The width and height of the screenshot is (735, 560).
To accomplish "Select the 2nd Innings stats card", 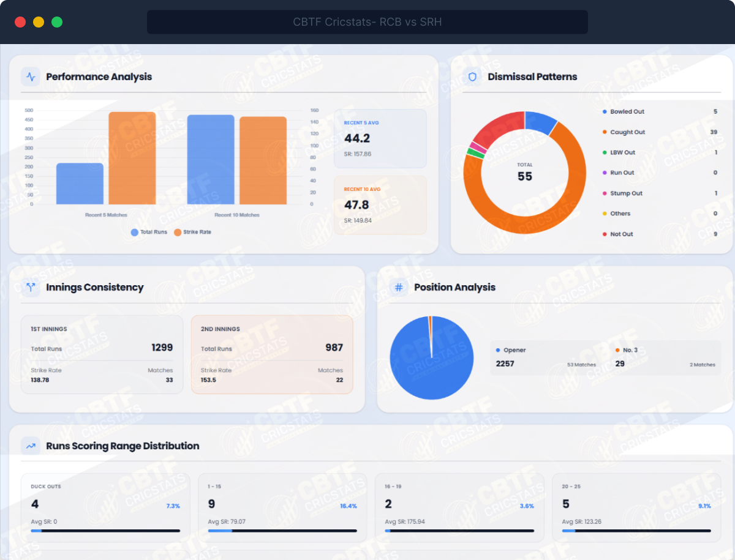I will (x=272, y=354).
